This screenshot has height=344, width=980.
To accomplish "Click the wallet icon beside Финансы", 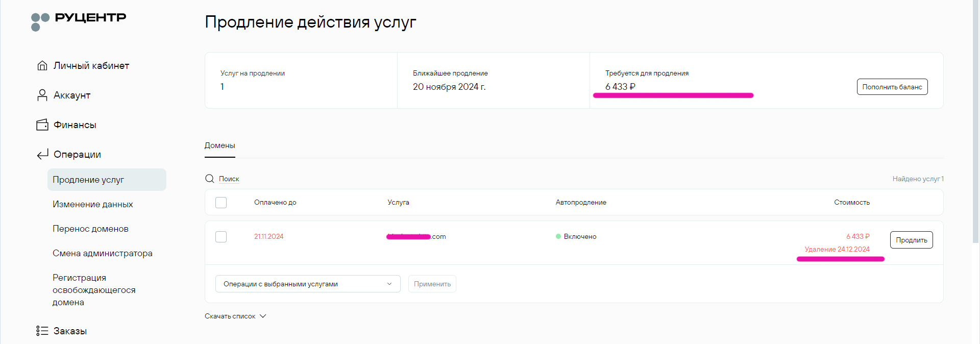I will point(42,125).
